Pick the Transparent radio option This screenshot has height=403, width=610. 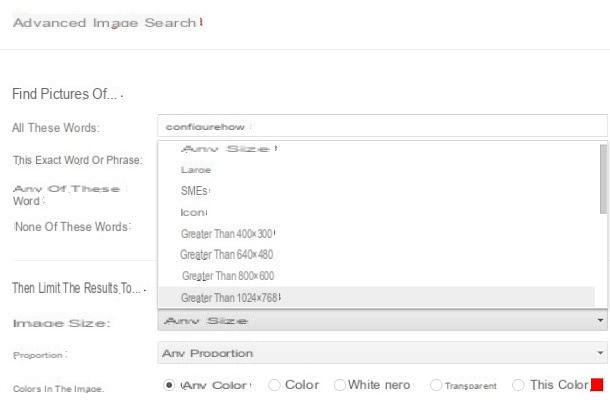[x=436, y=385]
